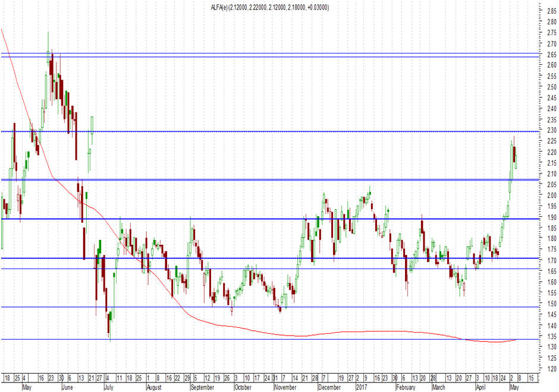Click the 2.40 price axis label
559x392 pixels.
point(551,109)
